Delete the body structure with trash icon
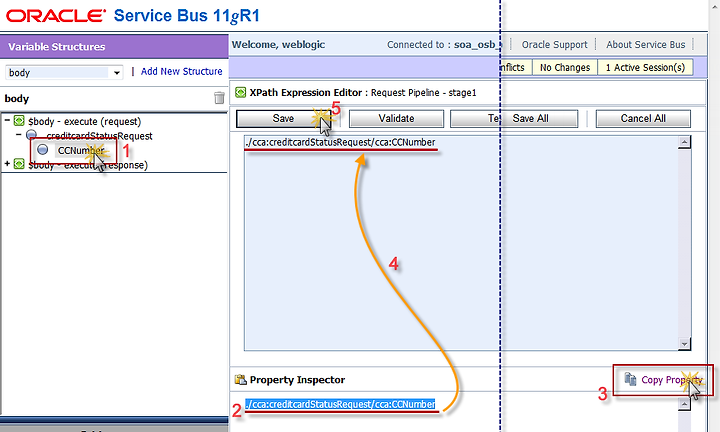Screen dimensions: 720x432 [219, 98]
